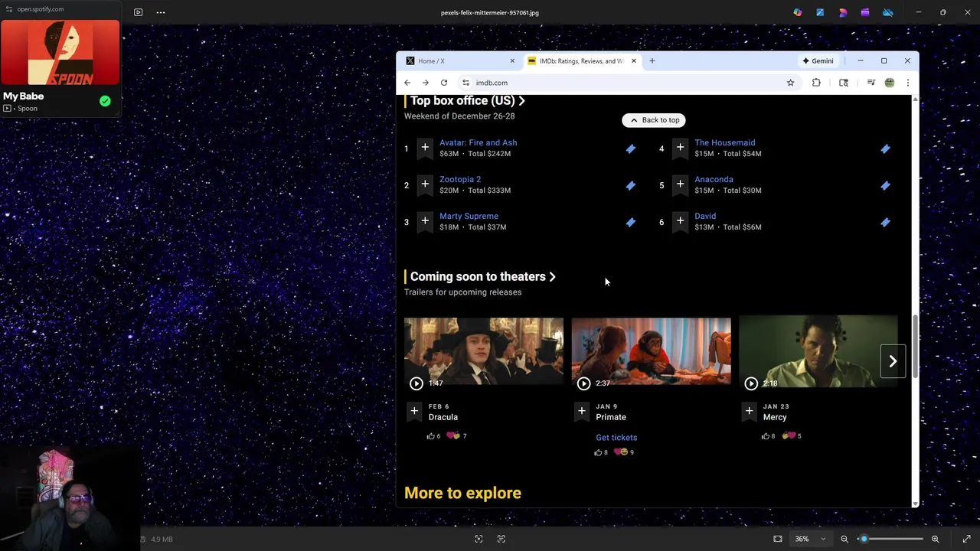980x551 pixels.
Task: Click the fit-to-window icon beside 36%
Action: tap(778, 539)
